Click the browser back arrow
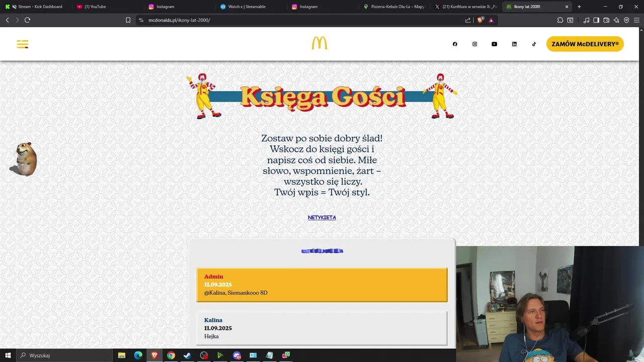This screenshot has width=644, height=362. click(7, 20)
